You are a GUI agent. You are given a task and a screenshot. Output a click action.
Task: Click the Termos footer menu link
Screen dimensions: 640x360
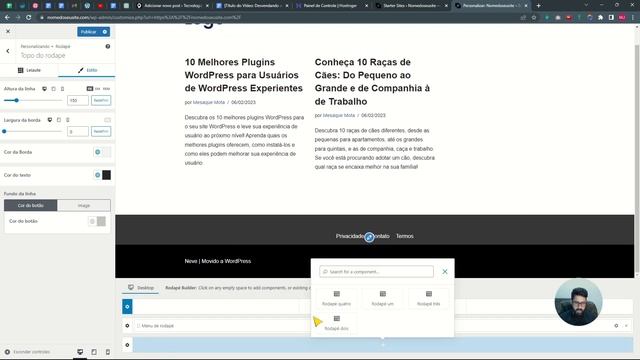[x=404, y=236]
